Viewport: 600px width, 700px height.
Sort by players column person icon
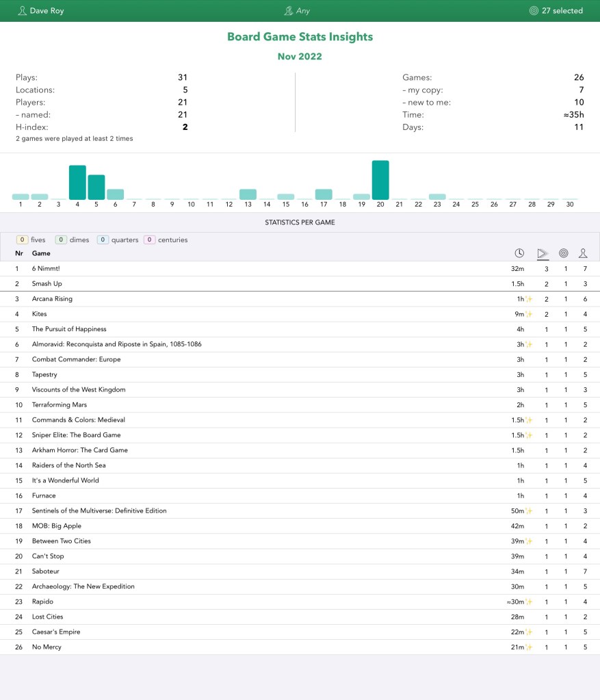[583, 253]
